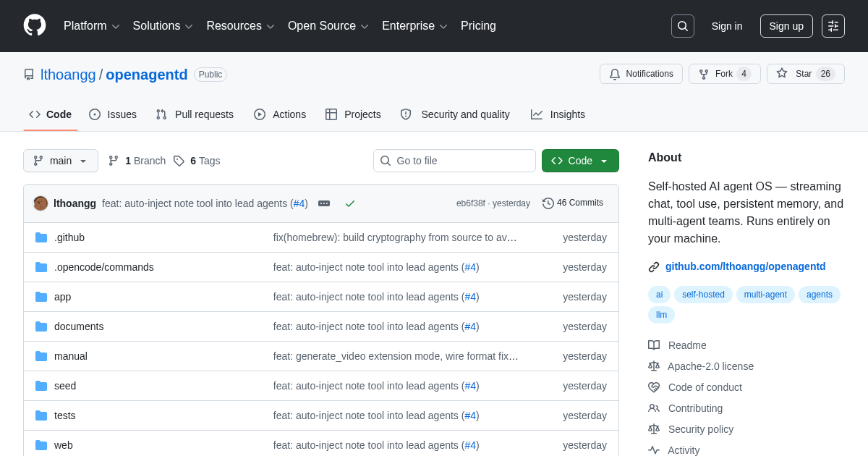This screenshot has width=868, height=456.
Task: Click the tests folder icon
Action: click(41, 415)
